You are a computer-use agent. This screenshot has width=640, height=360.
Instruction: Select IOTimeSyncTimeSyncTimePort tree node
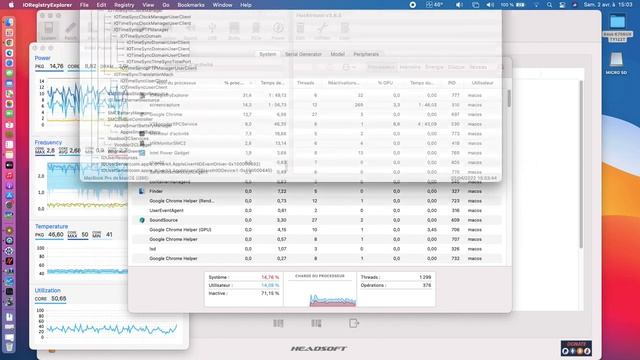coord(158,61)
